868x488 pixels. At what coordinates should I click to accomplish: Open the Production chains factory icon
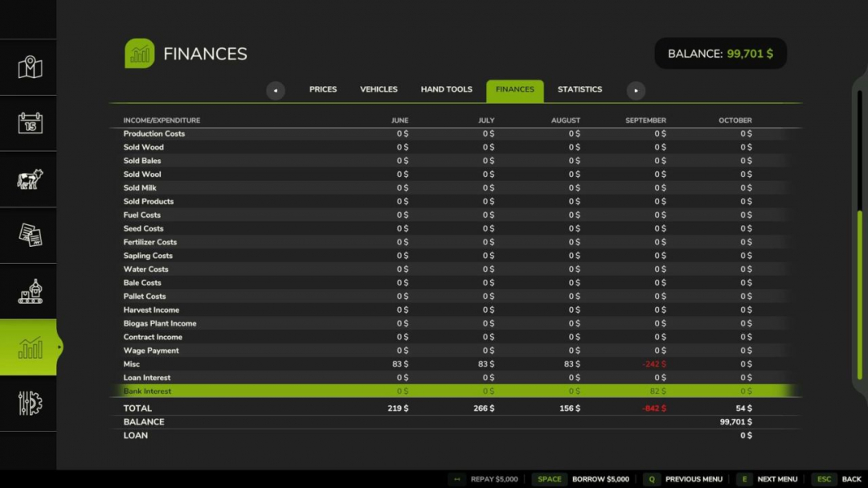pyautogui.click(x=30, y=291)
